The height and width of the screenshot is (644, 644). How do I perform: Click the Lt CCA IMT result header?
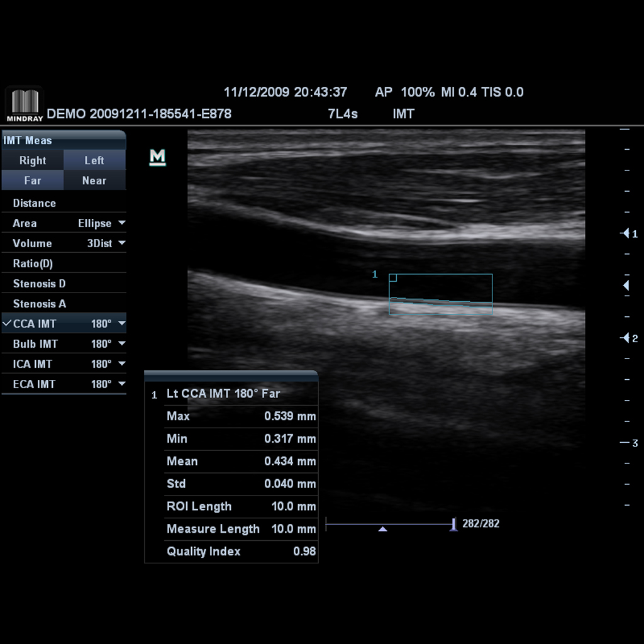pos(223,394)
